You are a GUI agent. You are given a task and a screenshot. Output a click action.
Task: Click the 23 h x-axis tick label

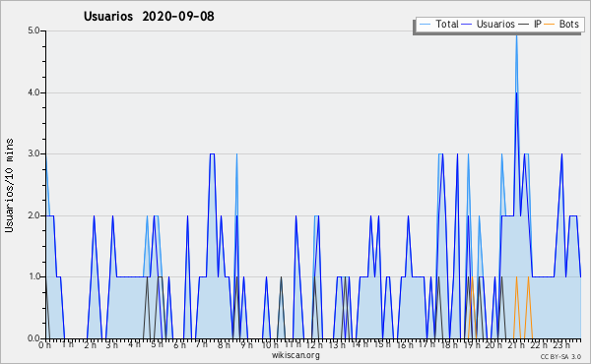click(x=561, y=344)
